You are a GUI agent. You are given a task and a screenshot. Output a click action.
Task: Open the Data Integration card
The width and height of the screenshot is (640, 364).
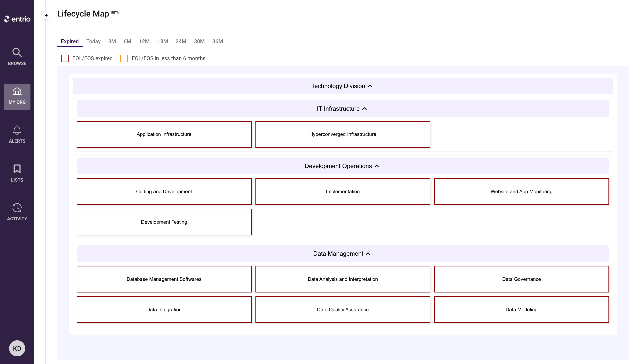pyautogui.click(x=164, y=309)
